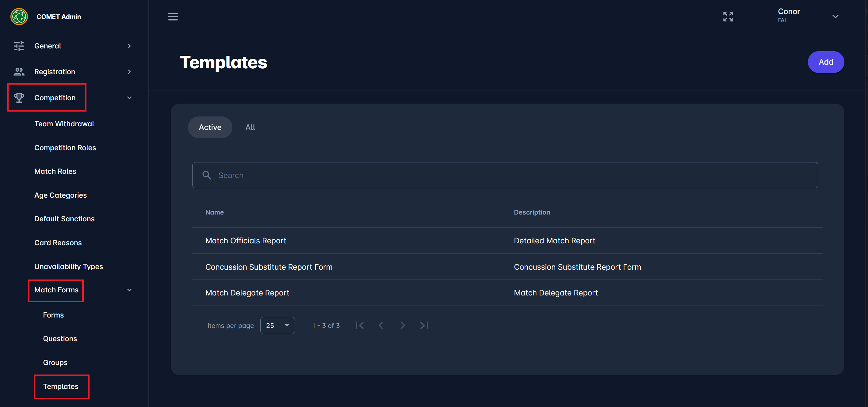Open the Match Officials Report template
This screenshot has height=407, width=868.
[x=246, y=241]
